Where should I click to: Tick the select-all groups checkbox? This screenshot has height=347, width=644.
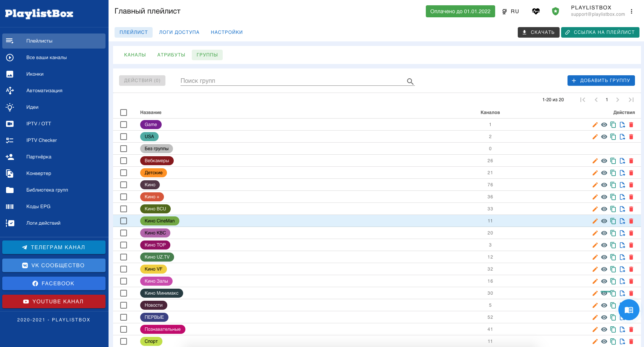click(124, 113)
